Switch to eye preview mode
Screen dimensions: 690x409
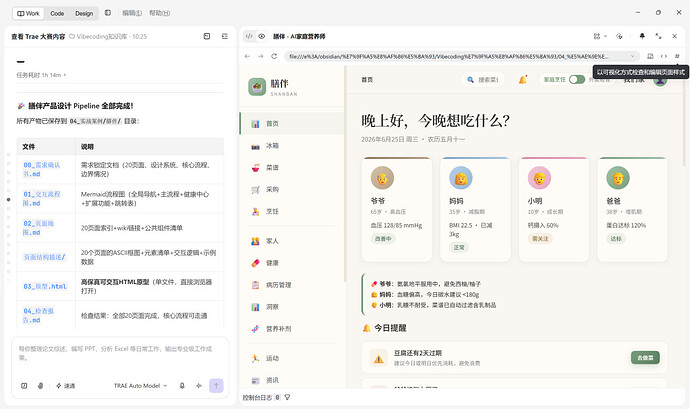point(261,37)
